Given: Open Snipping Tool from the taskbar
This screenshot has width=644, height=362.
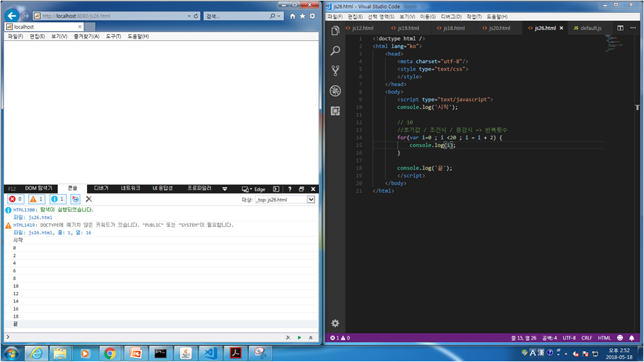Looking at the screenshot, I should (260, 353).
